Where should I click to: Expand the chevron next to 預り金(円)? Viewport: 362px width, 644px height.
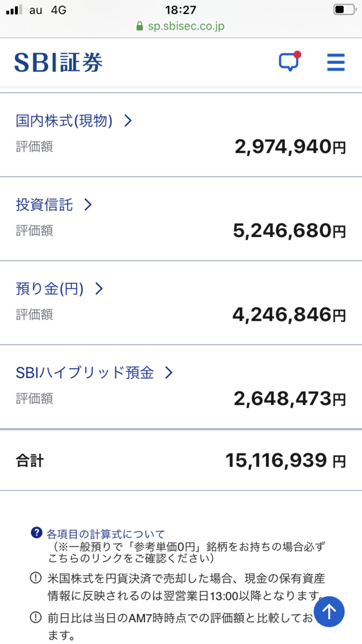click(99, 289)
